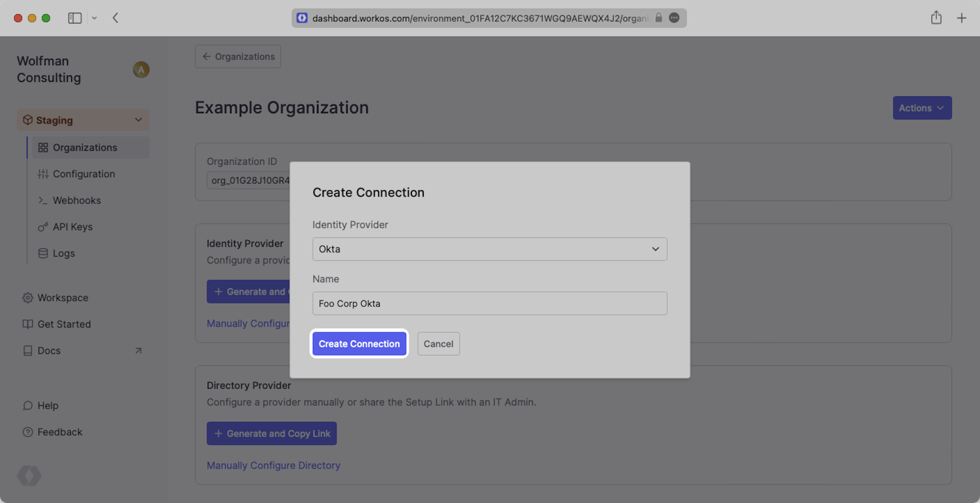Go back using the Organizations button

tap(238, 57)
